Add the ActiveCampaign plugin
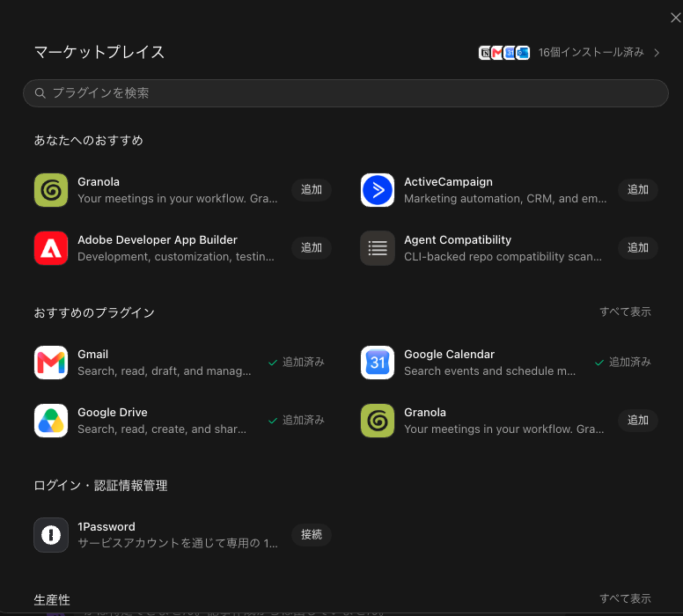This screenshot has width=683, height=616. [x=638, y=190]
